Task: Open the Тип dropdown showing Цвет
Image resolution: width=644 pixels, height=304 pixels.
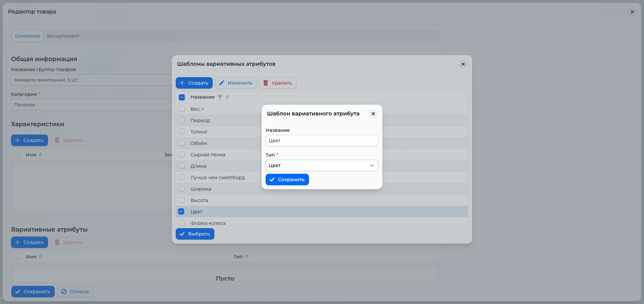Action: coord(322,165)
